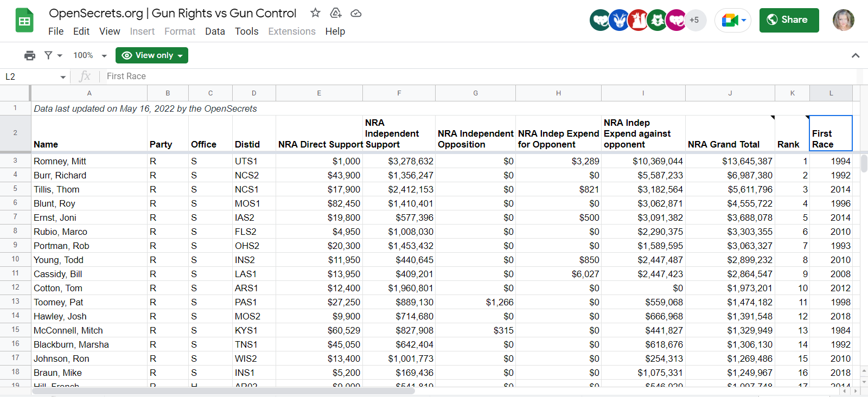Viewport: 868px width, 397px height.
Task: Click the vertical scrollbar thumb
Action: click(864, 163)
